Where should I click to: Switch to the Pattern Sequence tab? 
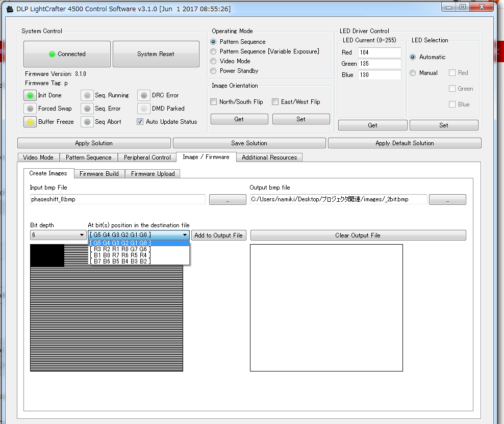pyautogui.click(x=88, y=157)
